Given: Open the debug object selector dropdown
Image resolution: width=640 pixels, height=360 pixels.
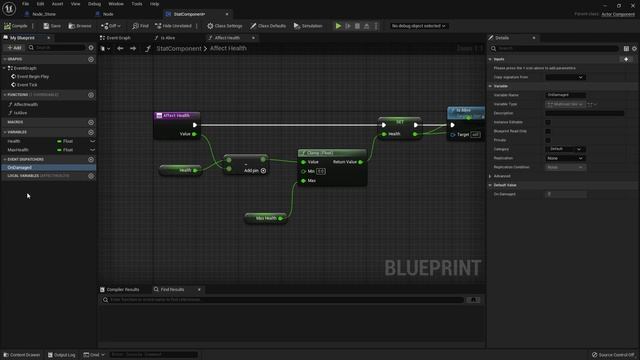Looking at the screenshot, I should coord(418,26).
